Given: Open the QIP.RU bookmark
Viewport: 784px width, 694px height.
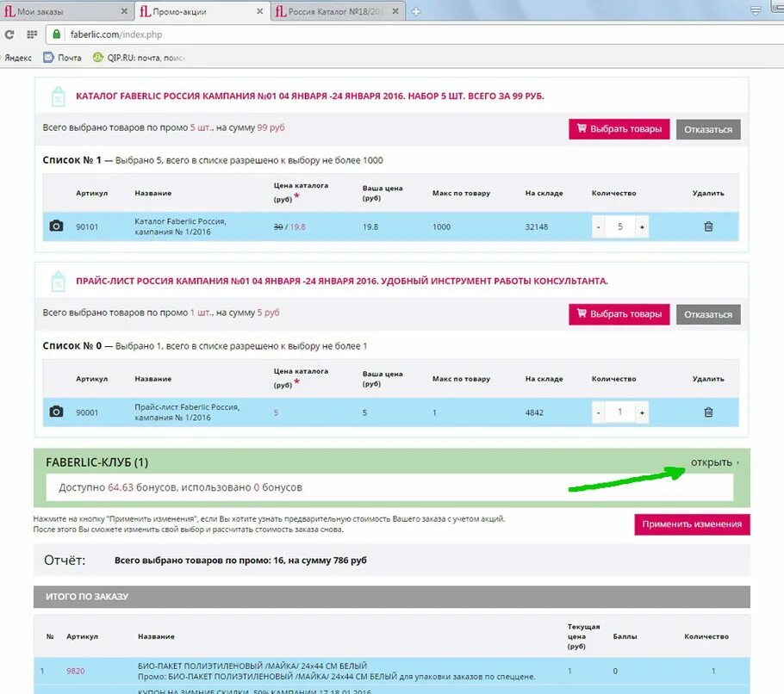Looking at the screenshot, I should click(139, 58).
